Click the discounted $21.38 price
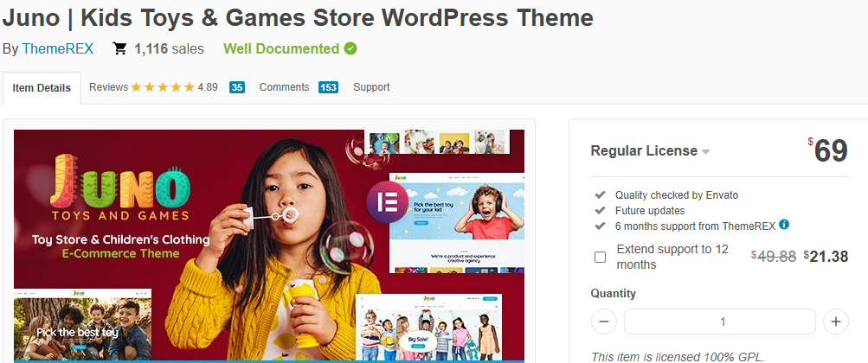 826,257
